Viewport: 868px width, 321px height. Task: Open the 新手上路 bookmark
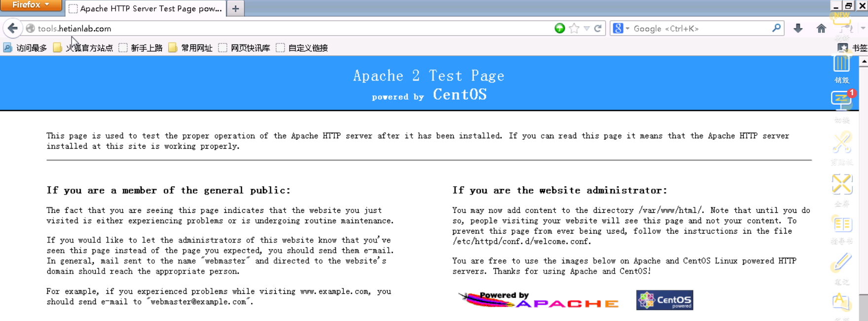coord(141,48)
